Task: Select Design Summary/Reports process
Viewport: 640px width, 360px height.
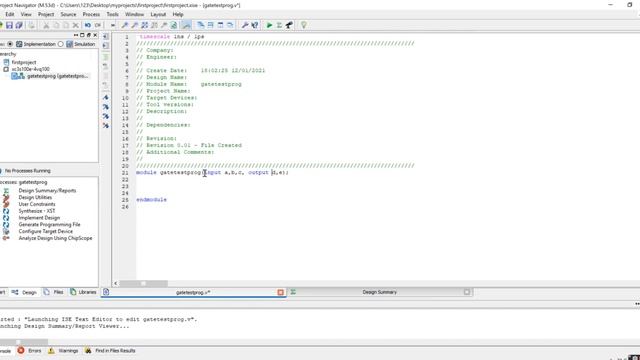Action: [x=47, y=191]
